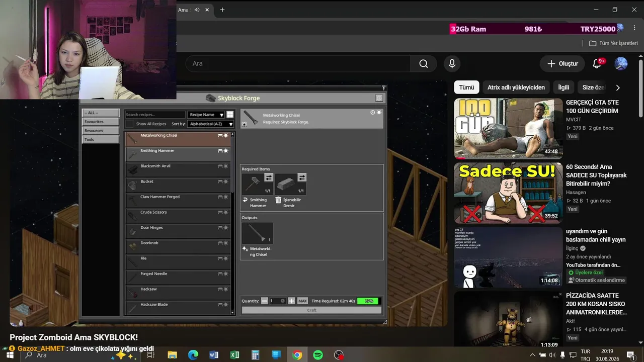Select the Resources recipe category
The height and width of the screenshot is (362, 644).
point(101,131)
